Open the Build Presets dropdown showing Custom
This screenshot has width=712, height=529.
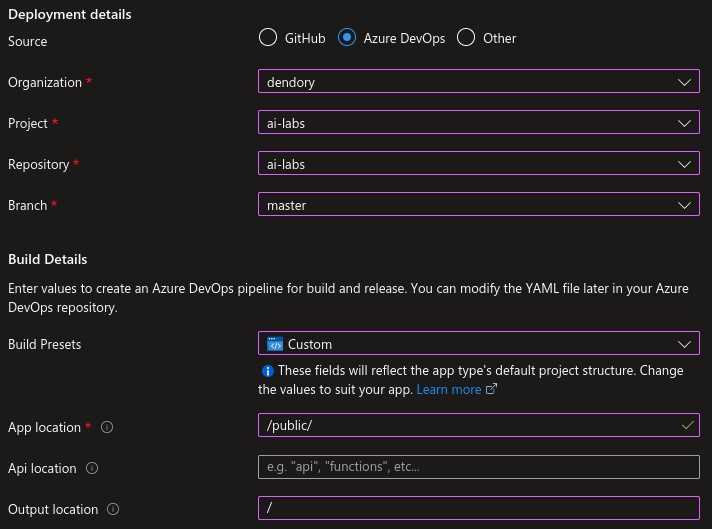click(479, 343)
